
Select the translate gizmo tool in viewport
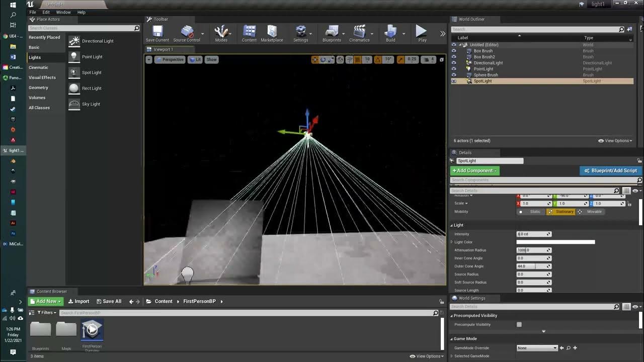(x=315, y=59)
